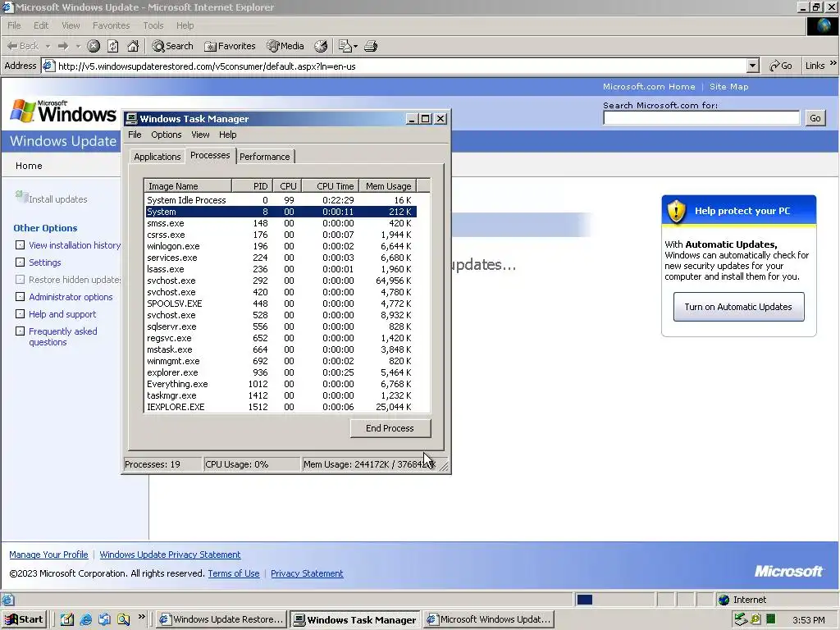Screen dimensions: 840x630
Task: Select the svchost.exe row with PID 292
Action: 281,281
